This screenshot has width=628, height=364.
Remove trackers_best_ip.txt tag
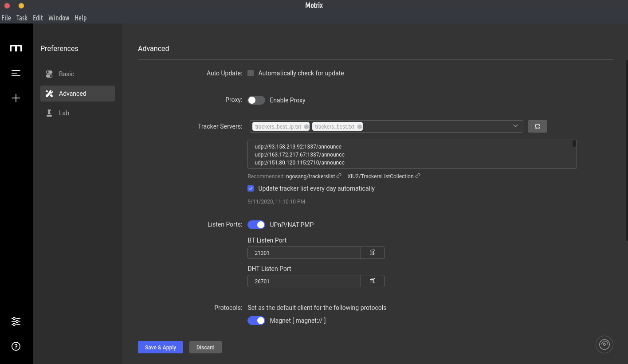click(x=306, y=127)
